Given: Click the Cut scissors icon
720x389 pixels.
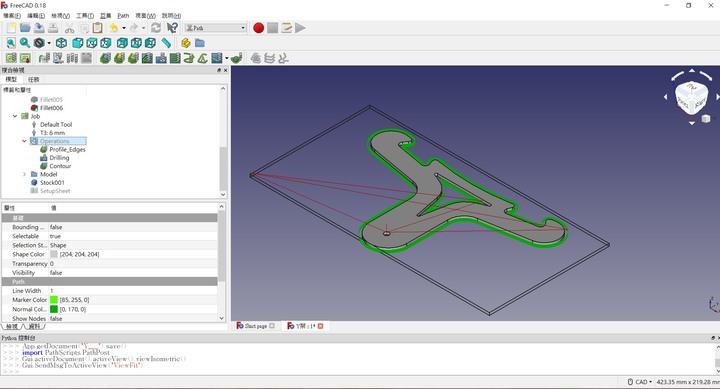Looking at the screenshot, I should [x=69, y=28].
